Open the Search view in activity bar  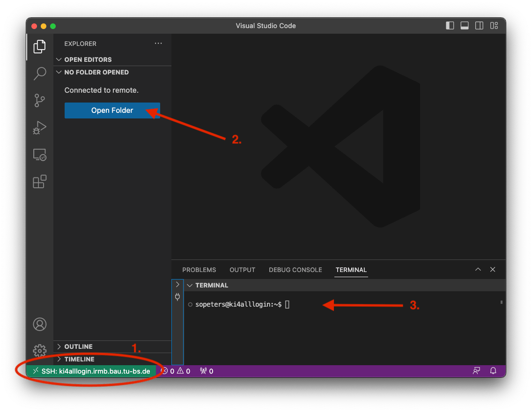40,73
